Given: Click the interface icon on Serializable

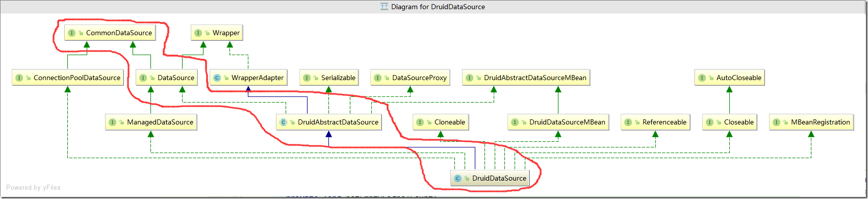Looking at the screenshot, I should click(307, 78).
